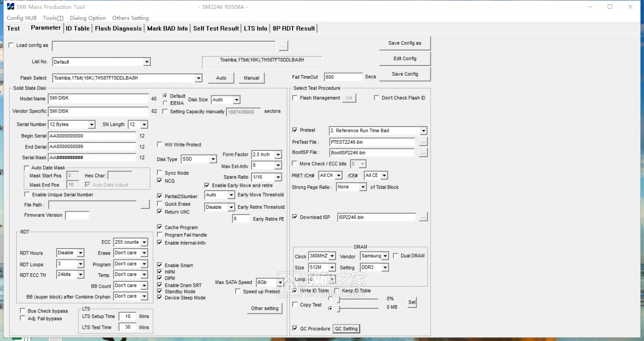Viewport: 644px width, 341px height.
Task: Browse for the BootISP File
Action: pyautogui.click(x=423, y=153)
